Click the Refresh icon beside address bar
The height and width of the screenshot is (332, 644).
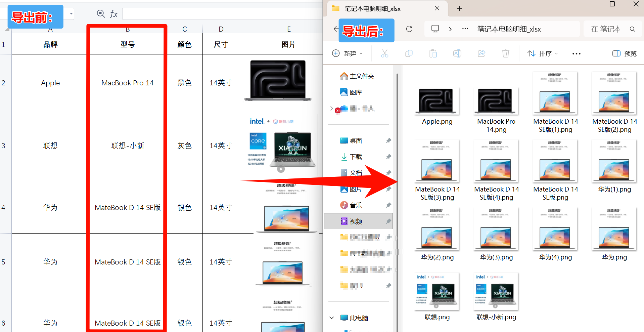coord(409,29)
